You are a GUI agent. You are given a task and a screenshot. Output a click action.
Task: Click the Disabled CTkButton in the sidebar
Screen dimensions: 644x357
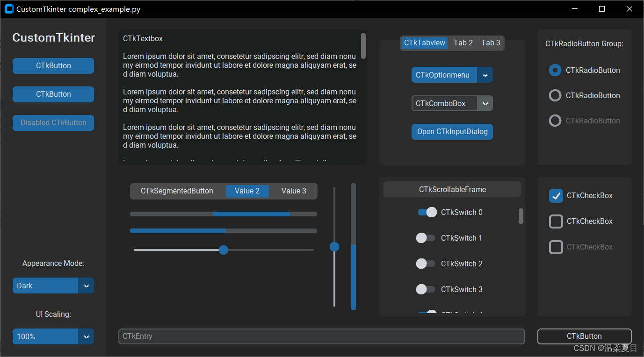pos(53,123)
